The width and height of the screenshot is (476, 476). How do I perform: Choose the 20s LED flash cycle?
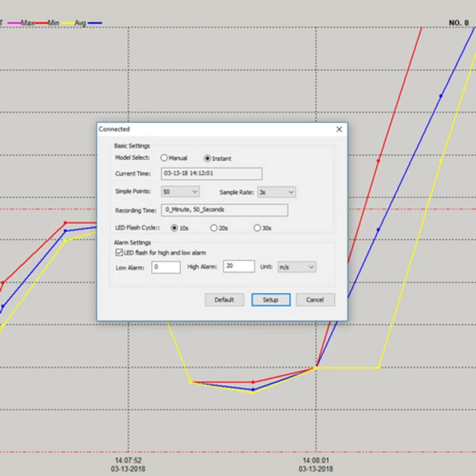(214, 228)
